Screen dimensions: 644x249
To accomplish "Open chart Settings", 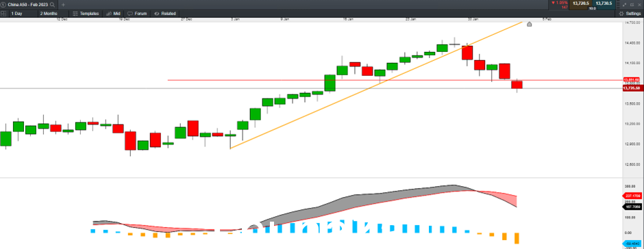I will click(630, 14).
